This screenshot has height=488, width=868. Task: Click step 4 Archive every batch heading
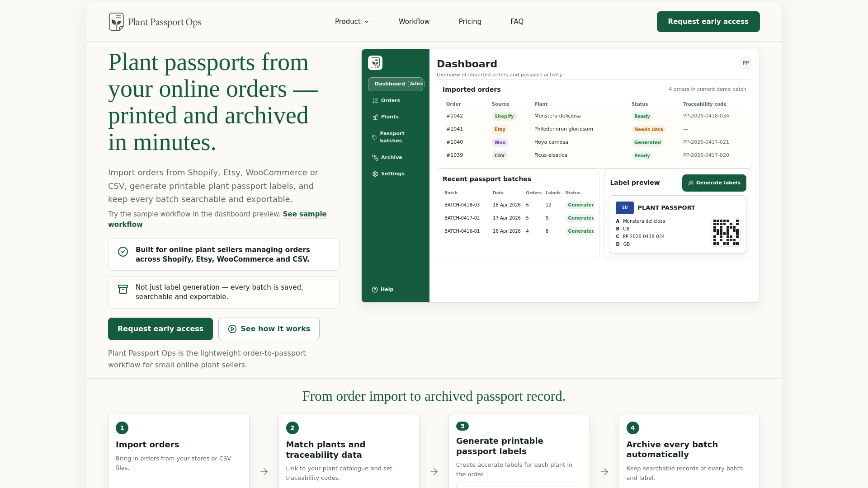(x=672, y=450)
